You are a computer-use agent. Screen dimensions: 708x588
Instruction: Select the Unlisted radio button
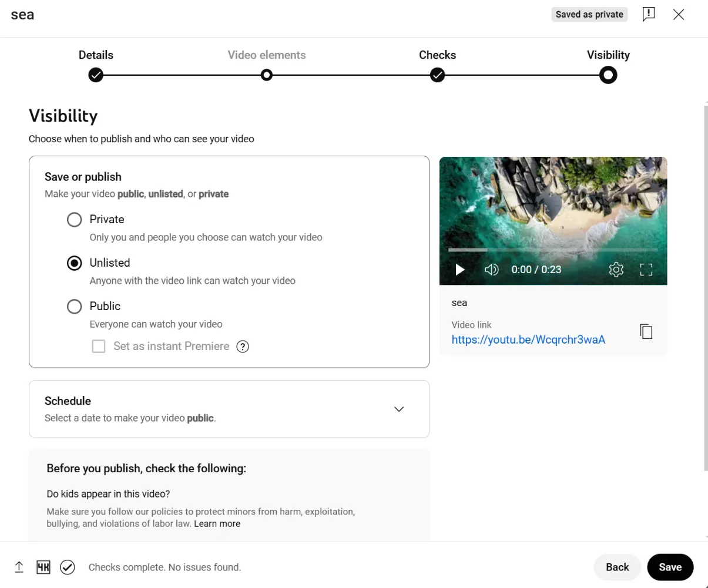[75, 263]
